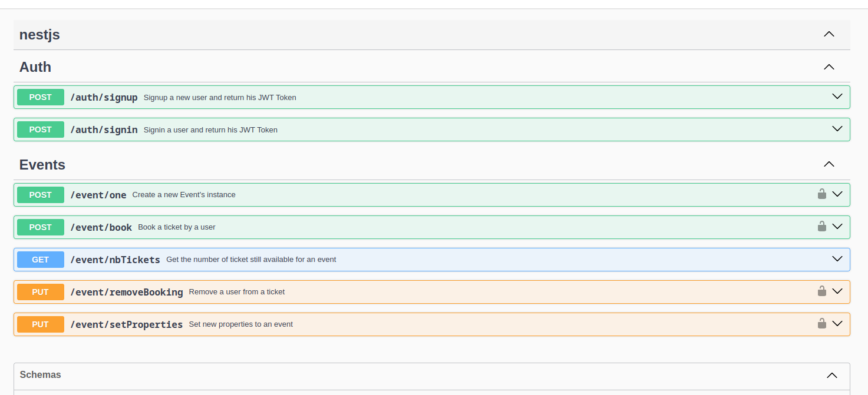
Task: Open the /event/book path link
Action: [101, 227]
